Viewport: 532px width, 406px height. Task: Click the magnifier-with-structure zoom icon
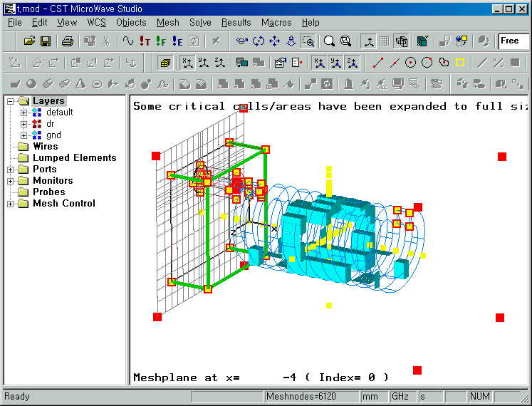coord(345,41)
